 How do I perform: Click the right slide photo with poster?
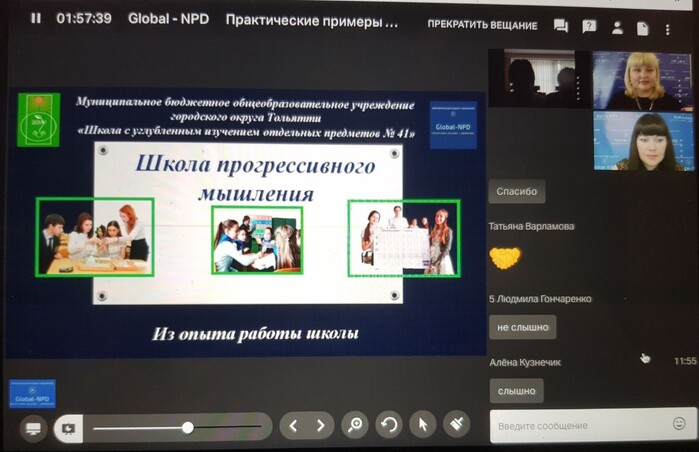tap(404, 239)
